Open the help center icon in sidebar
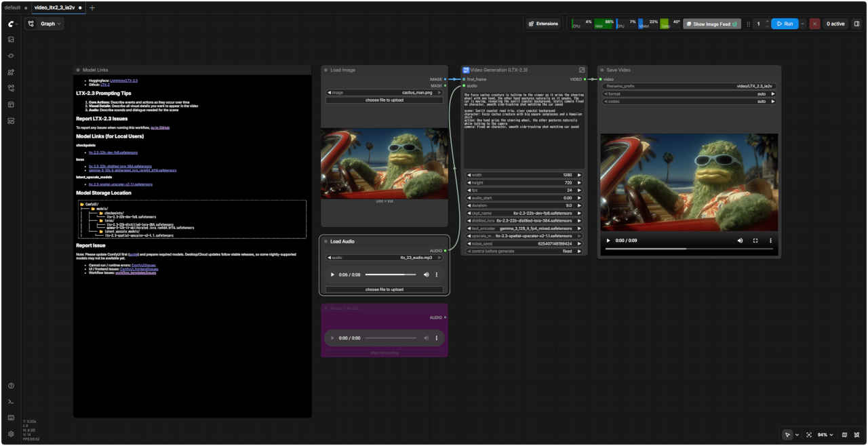The width and height of the screenshot is (868, 446). (x=11, y=386)
